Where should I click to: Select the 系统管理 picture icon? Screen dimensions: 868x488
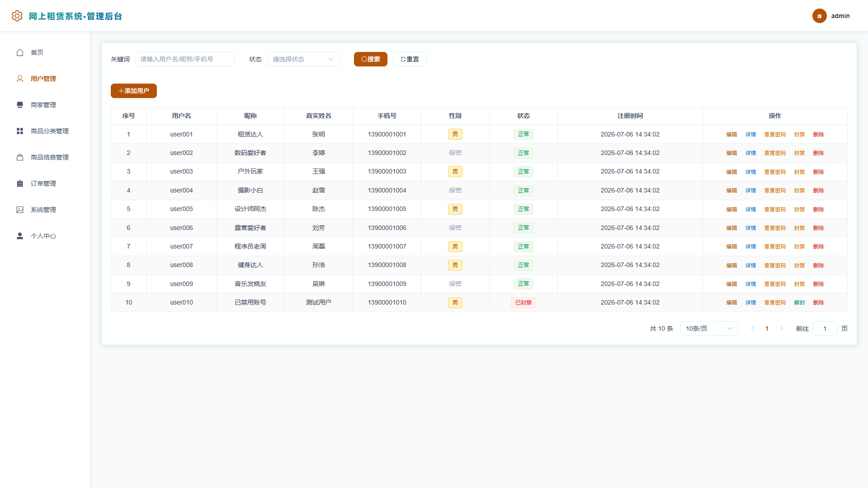point(20,210)
